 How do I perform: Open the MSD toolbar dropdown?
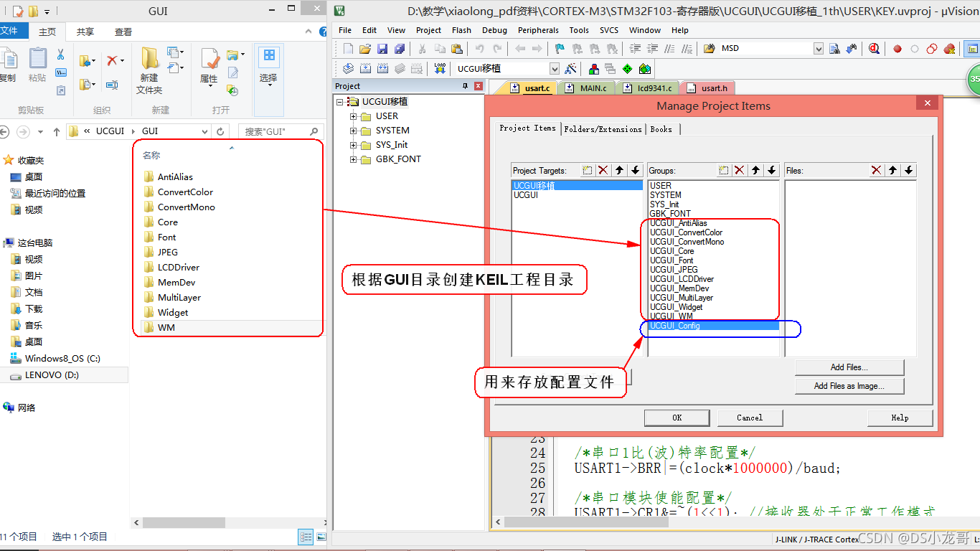[x=819, y=48]
